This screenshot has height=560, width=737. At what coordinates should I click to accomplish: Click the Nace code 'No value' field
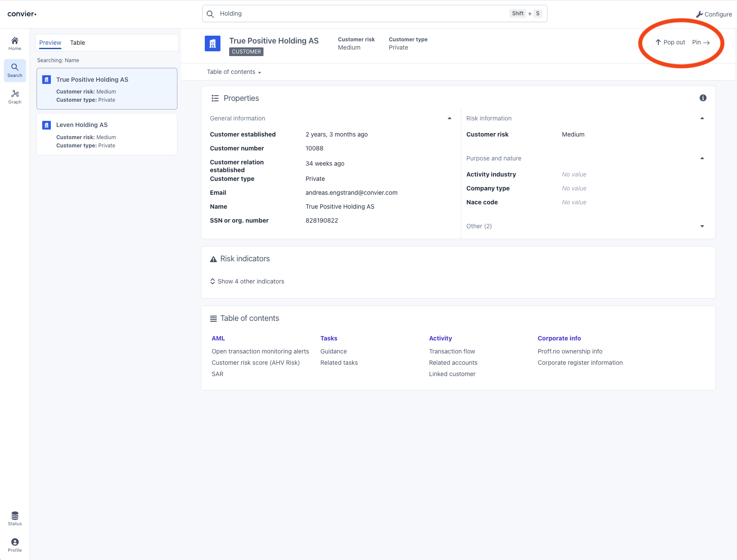point(574,202)
